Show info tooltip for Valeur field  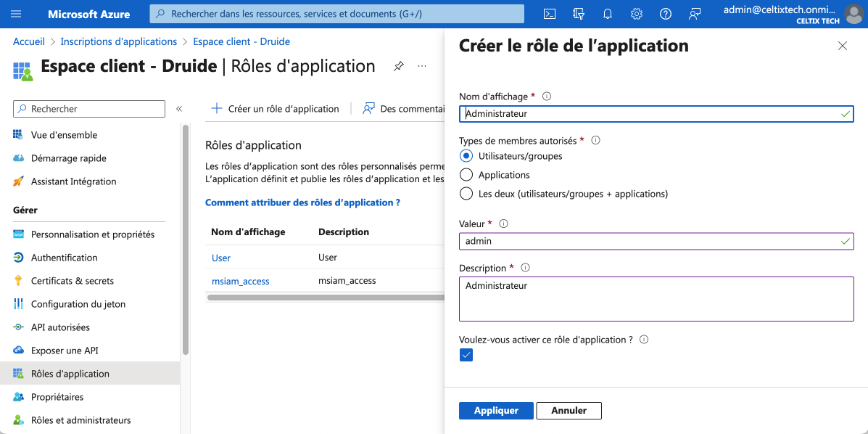tap(504, 224)
